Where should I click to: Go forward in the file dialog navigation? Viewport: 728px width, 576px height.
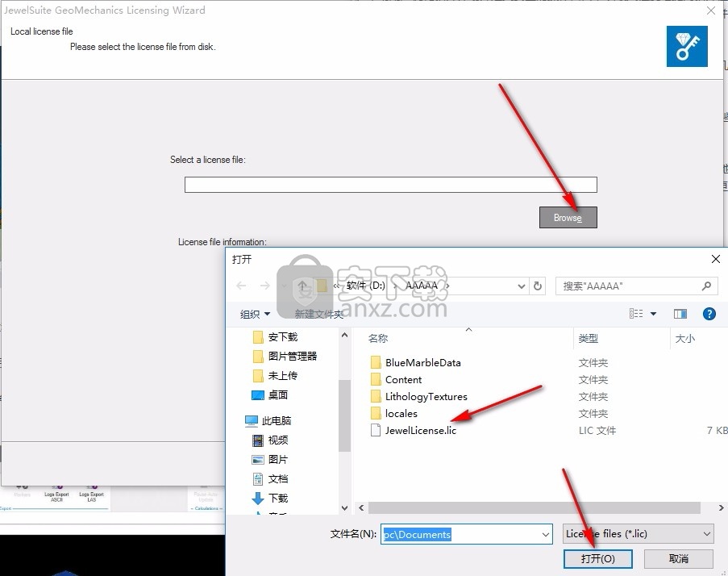coord(264,286)
